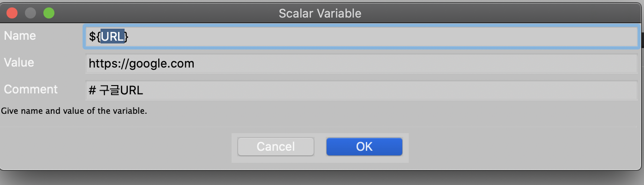Focus the Name input field
Image resolution: width=644 pixels, height=185 pixels.
pos(361,37)
